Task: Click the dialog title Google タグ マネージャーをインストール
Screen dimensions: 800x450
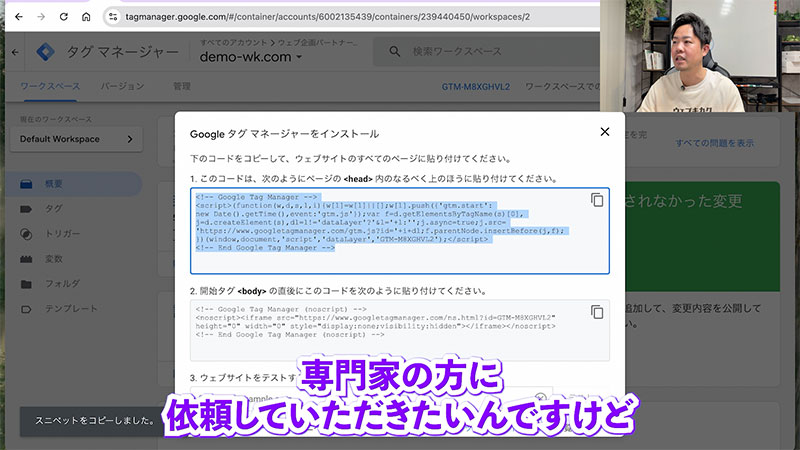Action: [284, 134]
